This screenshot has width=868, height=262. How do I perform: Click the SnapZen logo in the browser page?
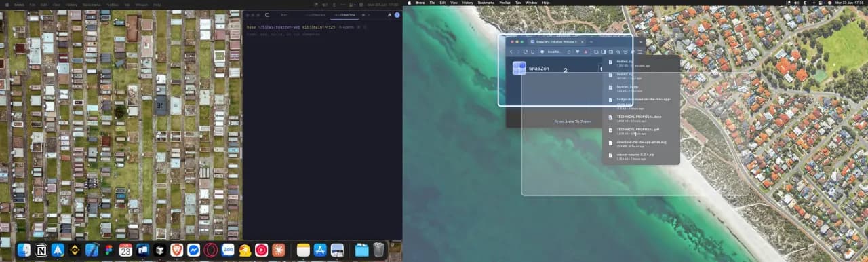tap(519, 69)
